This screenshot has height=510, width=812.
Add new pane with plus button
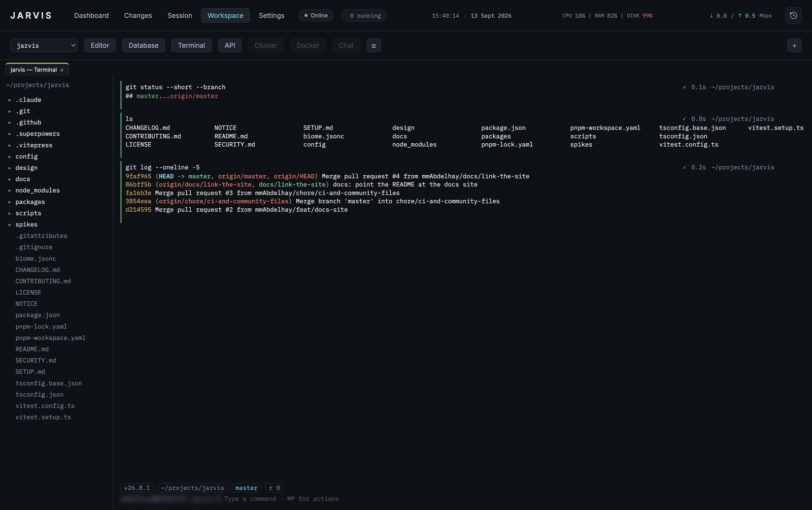(x=794, y=46)
